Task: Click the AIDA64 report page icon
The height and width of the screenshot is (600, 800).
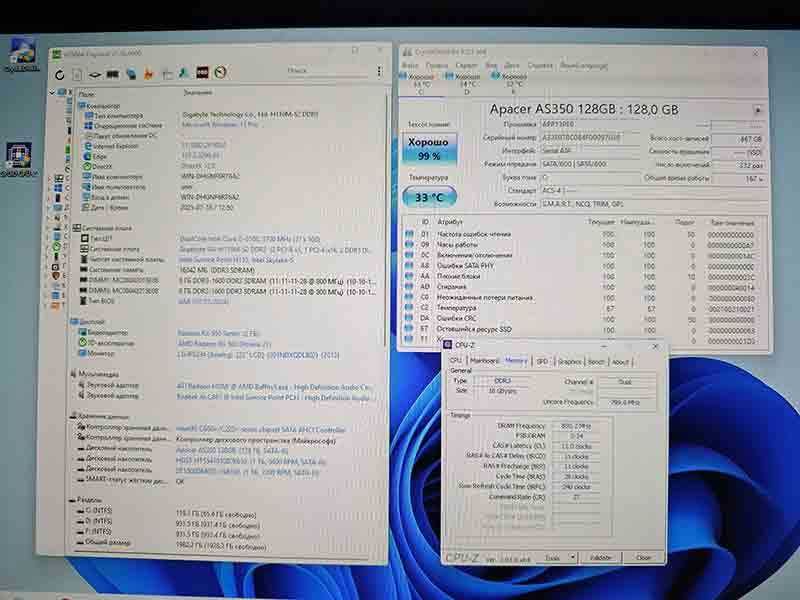Action: coord(77,75)
